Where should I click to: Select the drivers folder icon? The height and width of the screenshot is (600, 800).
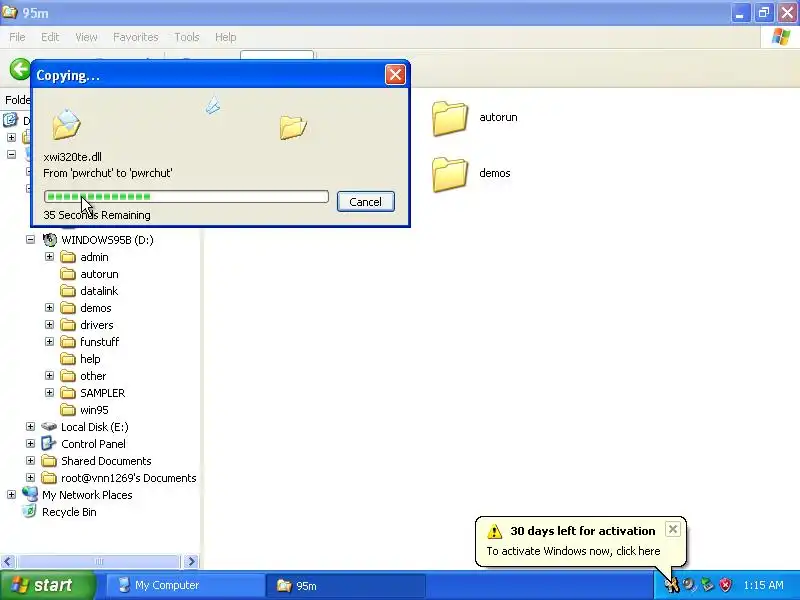68,325
